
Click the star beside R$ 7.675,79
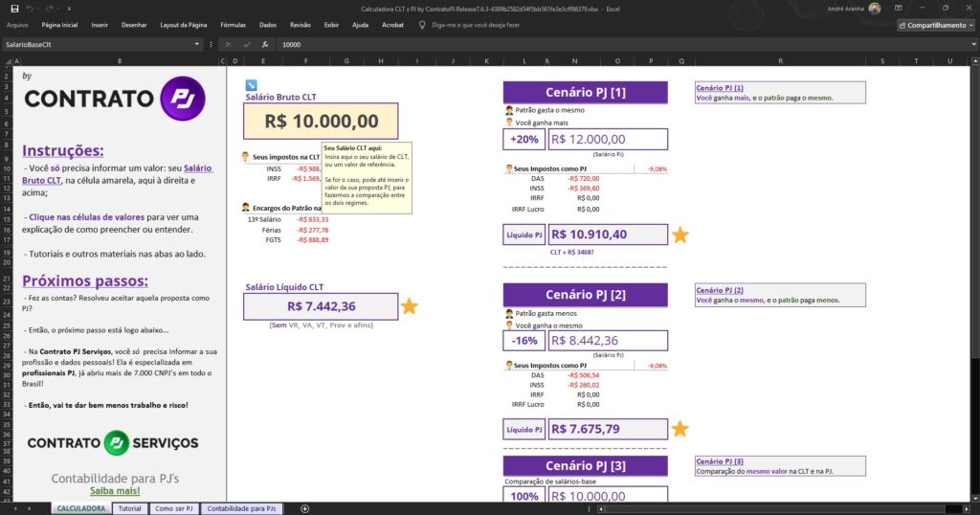[x=680, y=429]
